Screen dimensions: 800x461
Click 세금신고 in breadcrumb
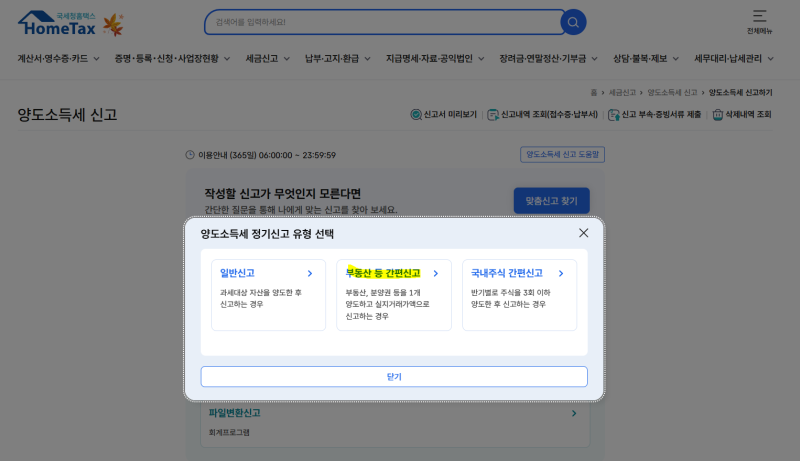pyautogui.click(x=622, y=92)
